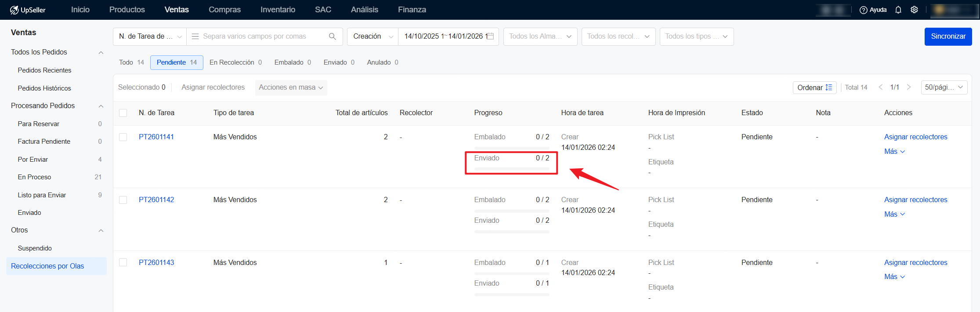Open the settings gear icon
The image size is (980, 312).
coord(914,10)
